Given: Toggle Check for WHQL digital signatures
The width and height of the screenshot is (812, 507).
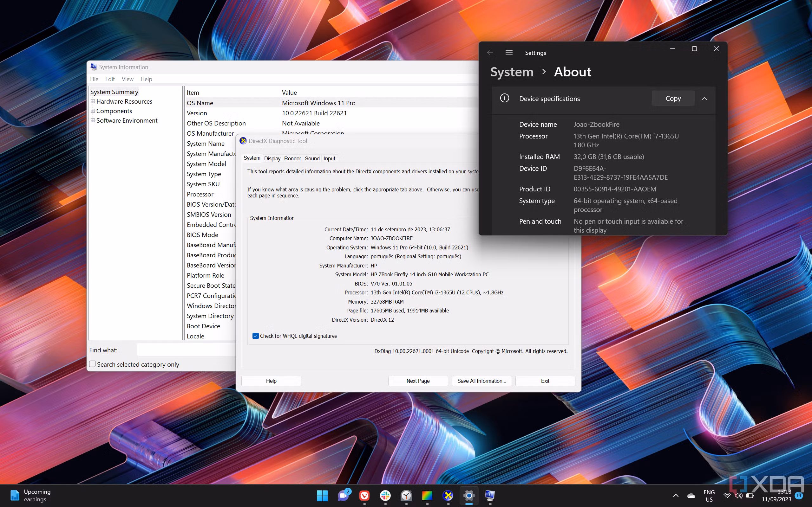Looking at the screenshot, I should click(x=256, y=336).
